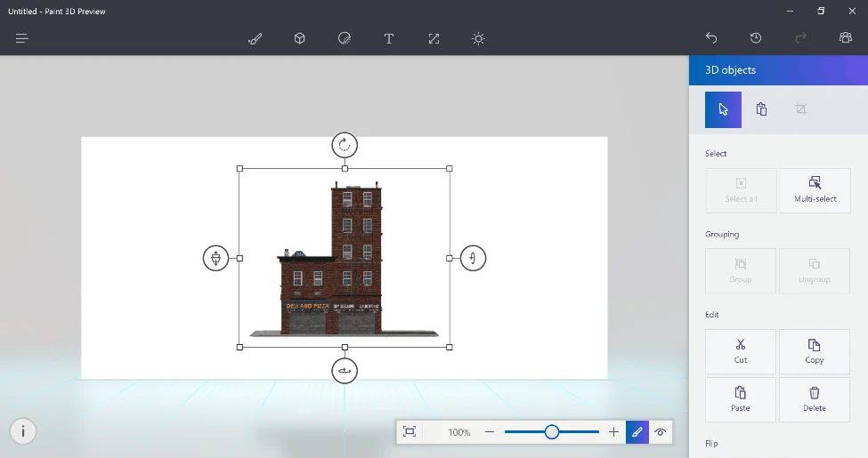This screenshot has width=868, height=458.
Task: Delete the selected building model
Action: [815, 399]
